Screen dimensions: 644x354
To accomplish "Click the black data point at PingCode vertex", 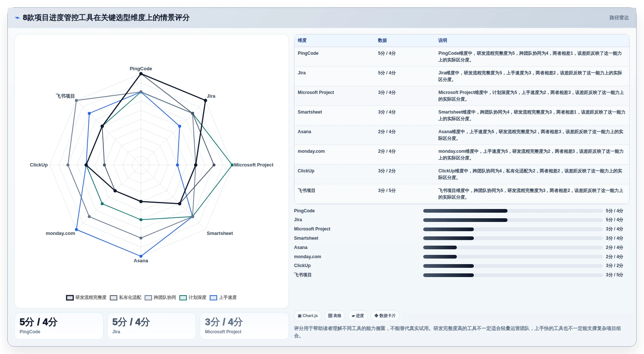I will coord(141,74).
